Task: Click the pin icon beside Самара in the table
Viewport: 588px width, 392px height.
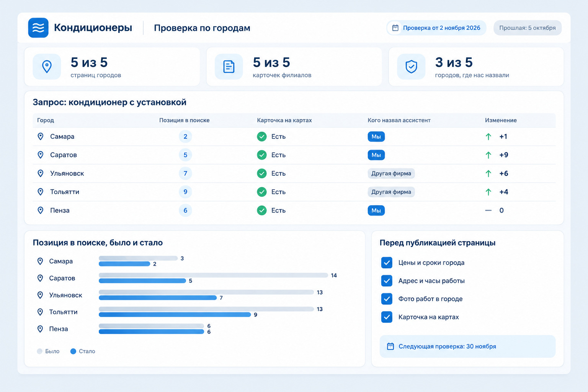Action: pos(41,136)
